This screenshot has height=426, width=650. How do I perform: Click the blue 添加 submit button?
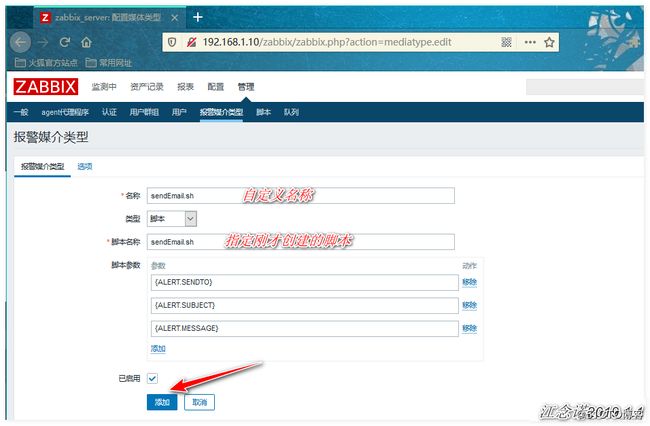(162, 402)
